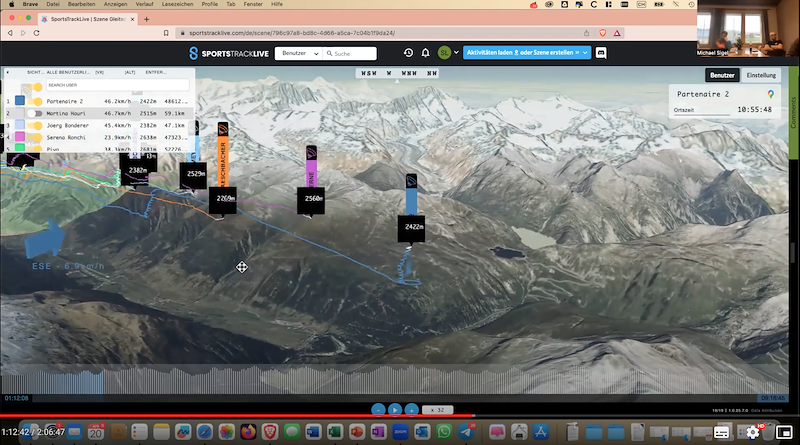
Task: Open the history clock icon in header
Action: tap(408, 53)
